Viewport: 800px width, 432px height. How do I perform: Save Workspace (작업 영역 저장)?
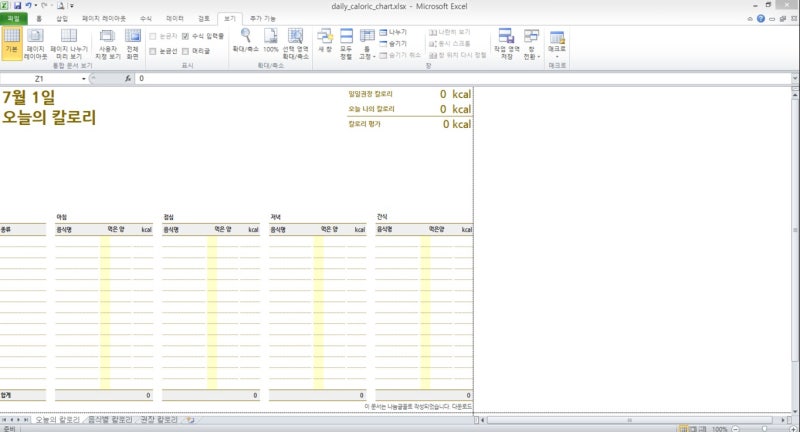506,44
